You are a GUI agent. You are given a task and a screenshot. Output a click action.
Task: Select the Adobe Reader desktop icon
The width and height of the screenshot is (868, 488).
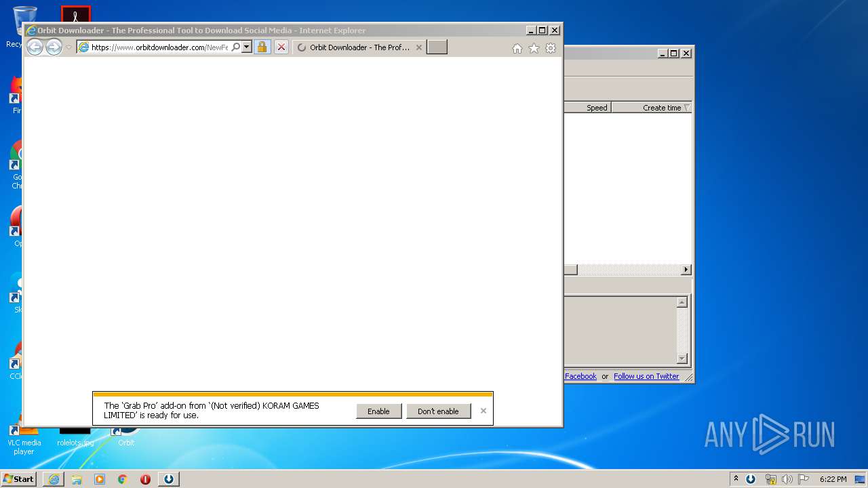point(75,14)
